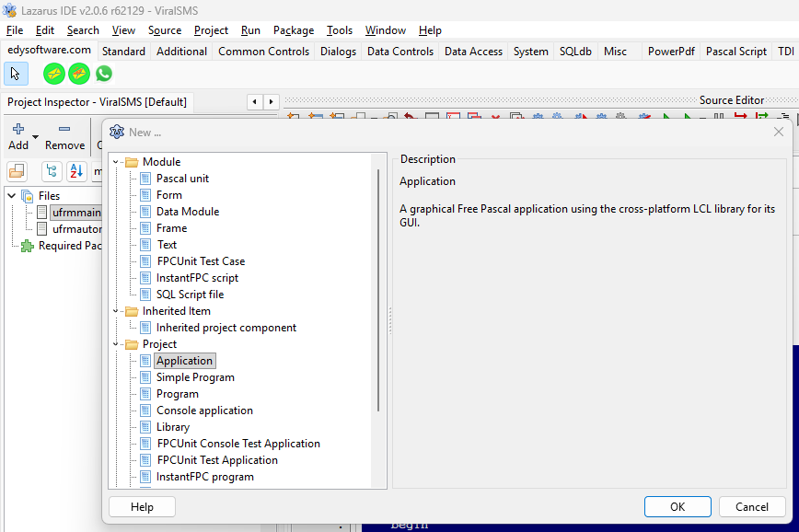Click the Cancel button
Viewport: 799px width, 532px height.
click(751, 506)
